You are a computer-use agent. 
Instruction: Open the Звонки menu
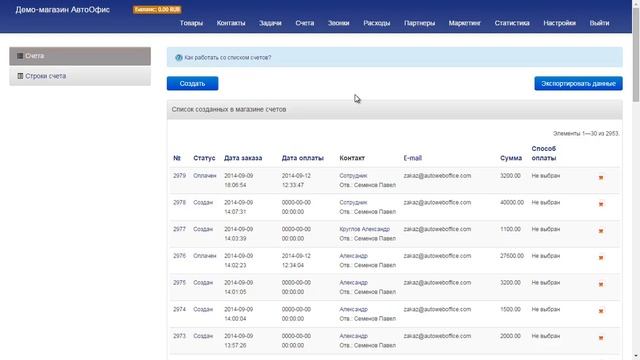click(339, 23)
